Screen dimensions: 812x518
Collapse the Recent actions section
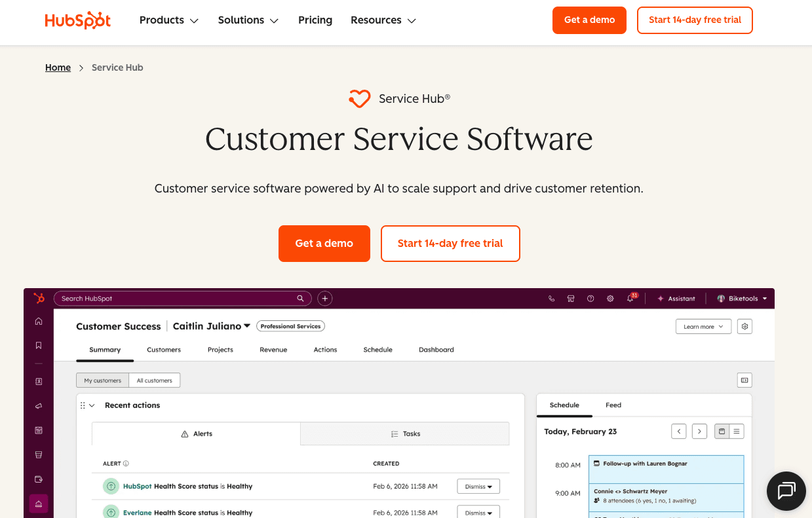tap(92, 405)
